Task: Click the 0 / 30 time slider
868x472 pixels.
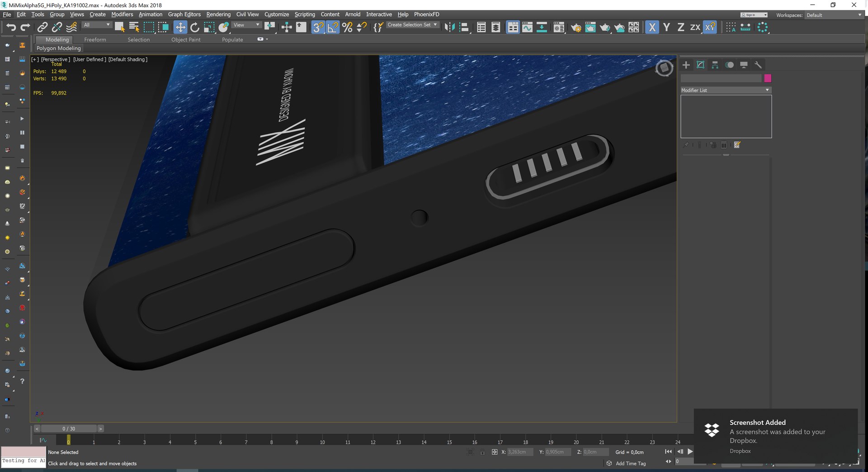Action: pyautogui.click(x=69, y=429)
